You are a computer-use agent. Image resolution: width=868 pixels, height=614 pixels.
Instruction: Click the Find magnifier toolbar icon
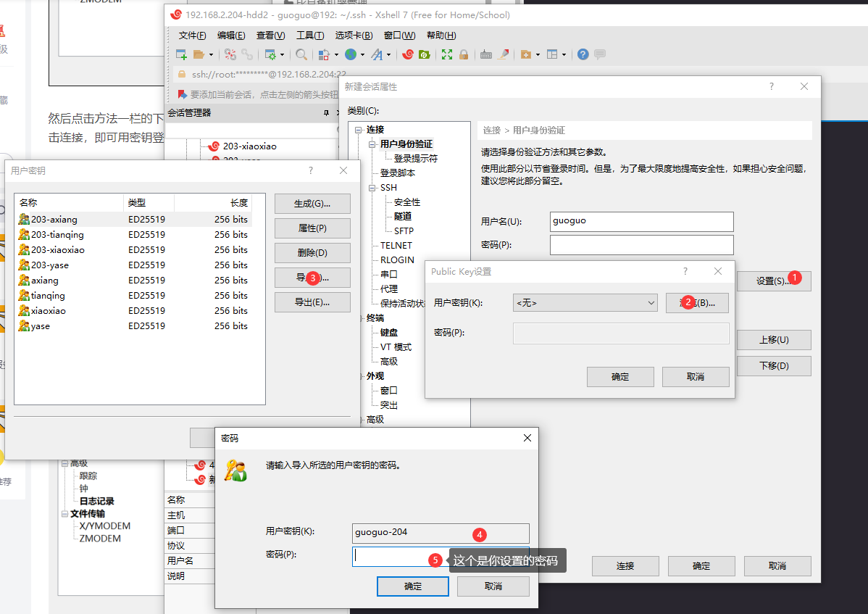[301, 54]
